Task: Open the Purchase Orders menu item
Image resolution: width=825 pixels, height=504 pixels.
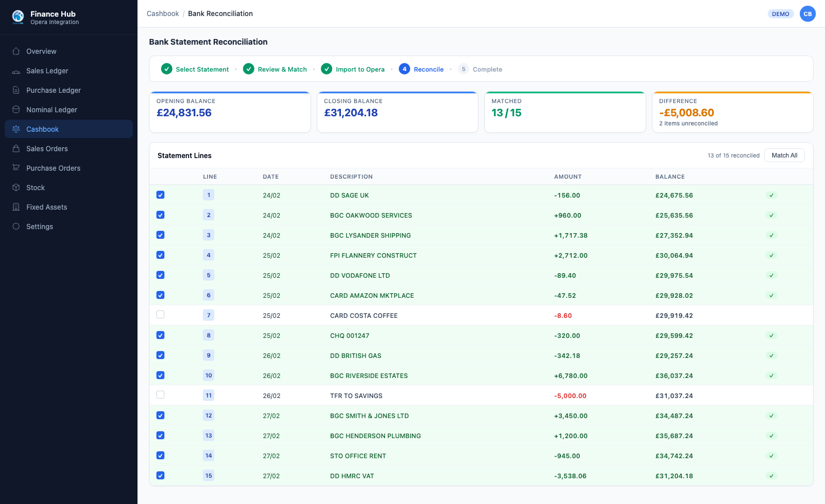Action: pos(53,168)
